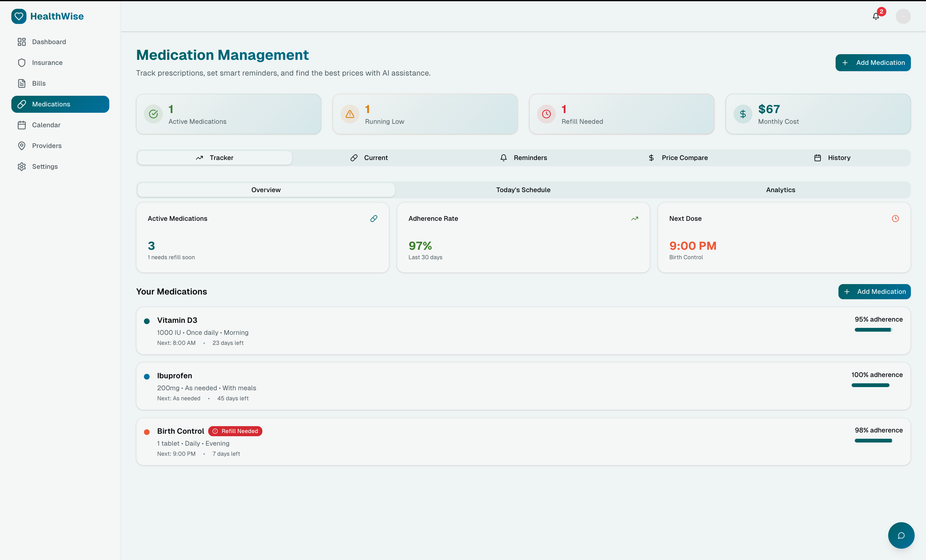Open the Insurance sidebar page
The width and height of the screenshot is (926, 560).
[47, 62]
